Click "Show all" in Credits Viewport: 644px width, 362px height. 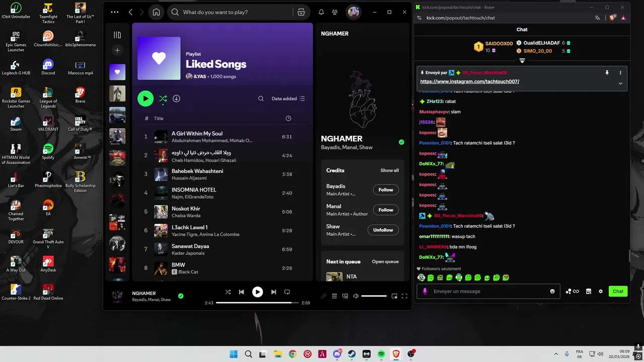click(389, 170)
